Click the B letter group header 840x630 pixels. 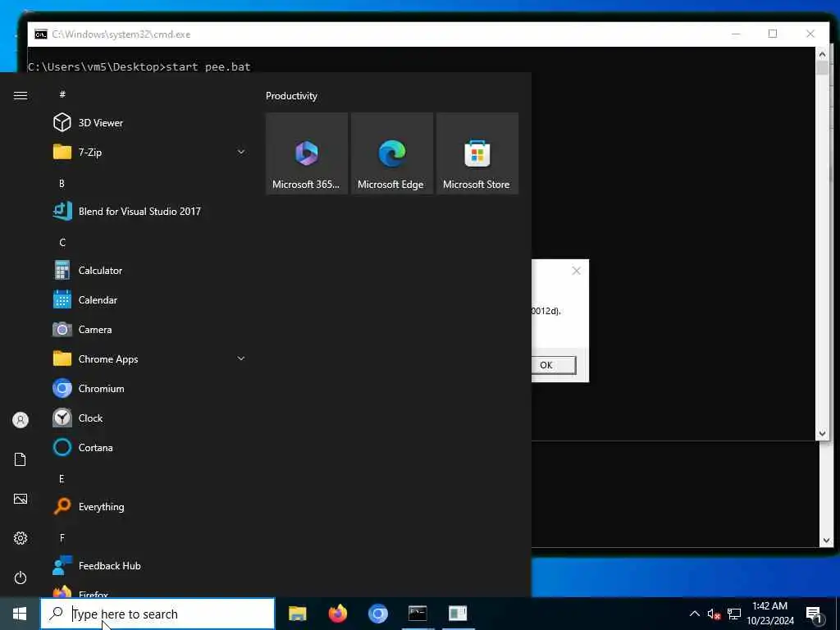tap(62, 183)
